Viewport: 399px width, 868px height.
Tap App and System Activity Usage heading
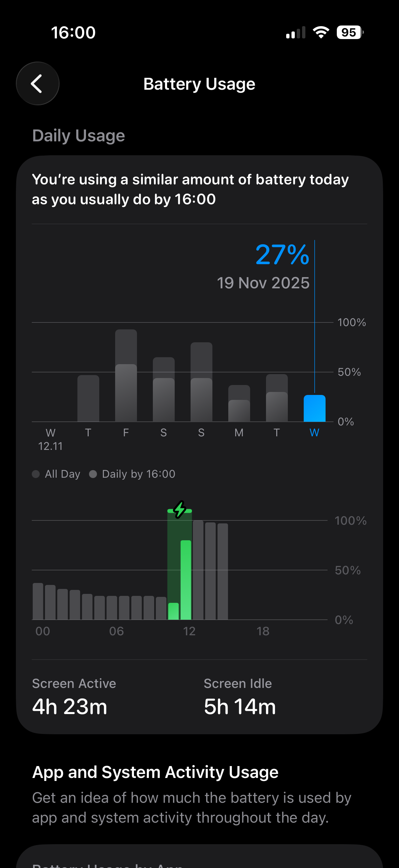[155, 772]
